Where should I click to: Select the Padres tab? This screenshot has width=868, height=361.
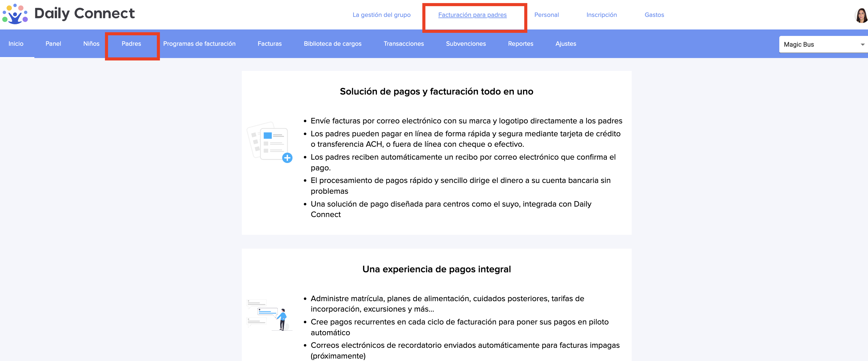tap(131, 44)
